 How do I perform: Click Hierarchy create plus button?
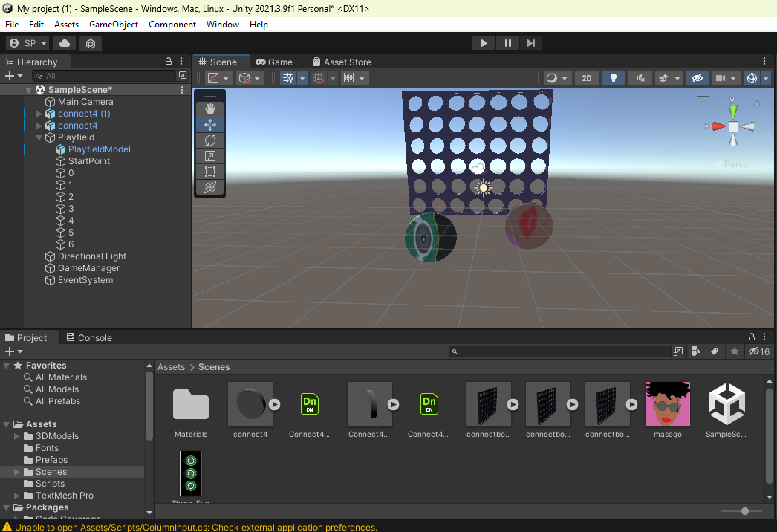click(13, 76)
